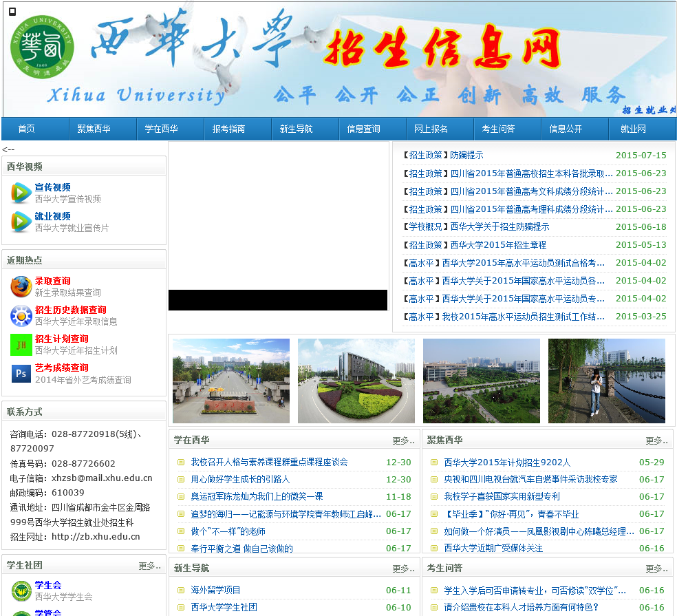
Task: Click the 就业视频 title link
Action: click(53, 216)
